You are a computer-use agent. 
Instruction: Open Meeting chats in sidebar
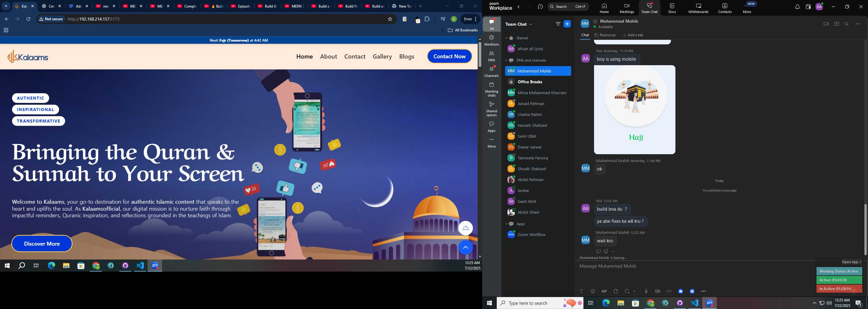[x=491, y=90]
